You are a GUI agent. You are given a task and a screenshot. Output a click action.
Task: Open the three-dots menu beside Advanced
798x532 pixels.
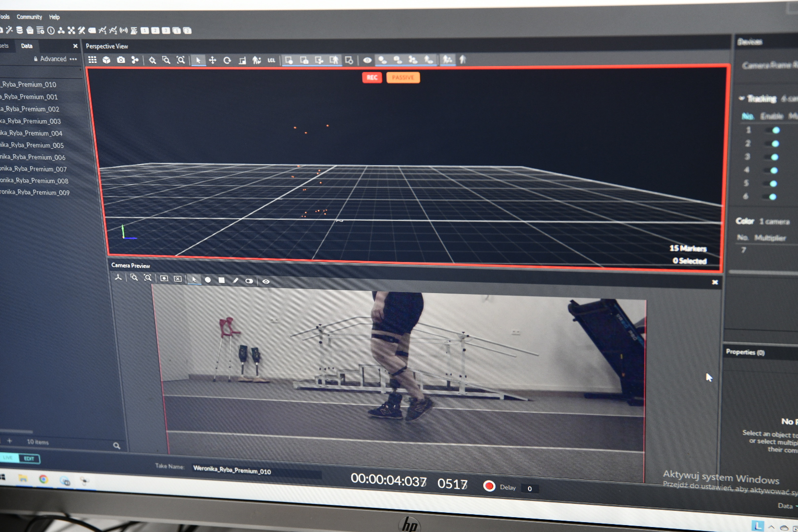coord(73,59)
